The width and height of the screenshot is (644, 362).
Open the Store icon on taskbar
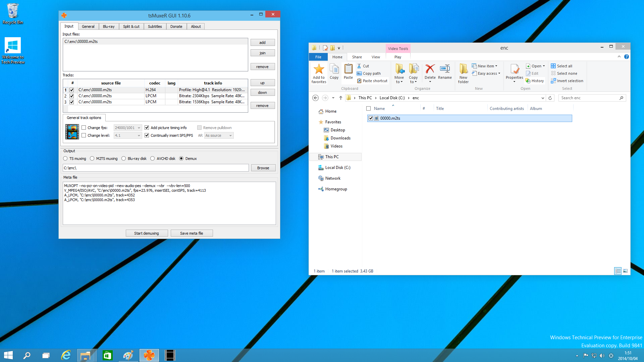pos(107,355)
